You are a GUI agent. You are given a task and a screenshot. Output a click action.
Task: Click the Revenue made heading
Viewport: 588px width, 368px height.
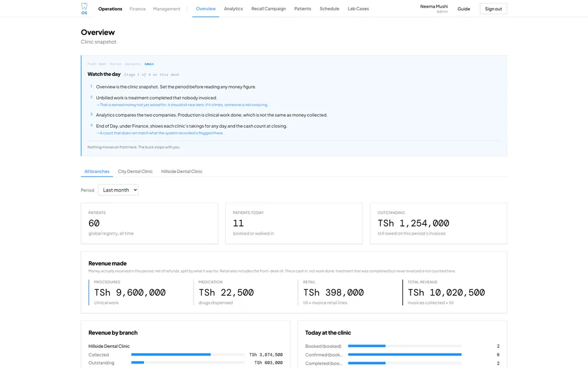107,263
